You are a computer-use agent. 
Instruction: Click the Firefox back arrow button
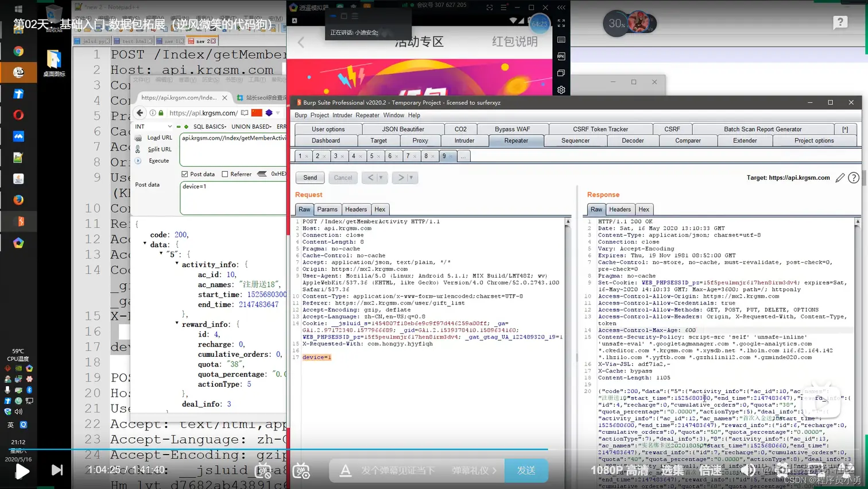click(139, 113)
